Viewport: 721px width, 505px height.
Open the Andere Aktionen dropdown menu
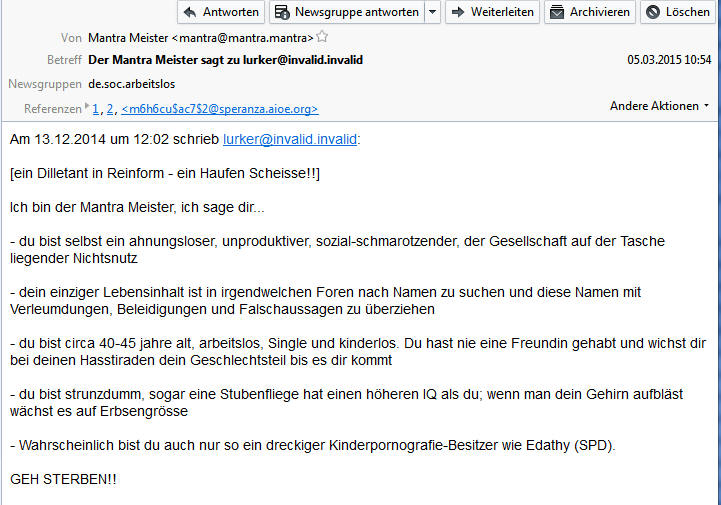(x=659, y=106)
